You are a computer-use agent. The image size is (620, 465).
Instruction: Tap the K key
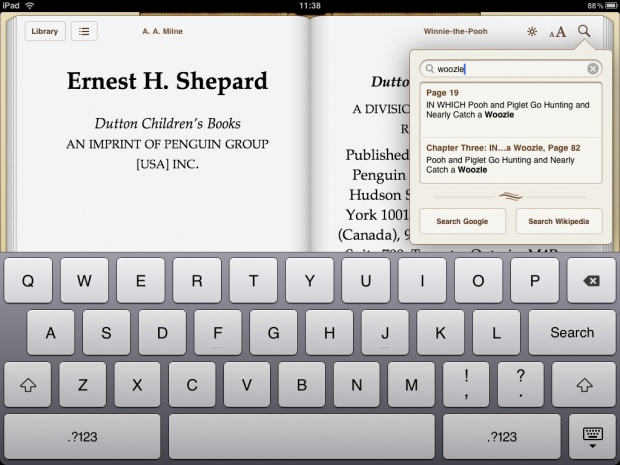pyautogui.click(x=440, y=332)
